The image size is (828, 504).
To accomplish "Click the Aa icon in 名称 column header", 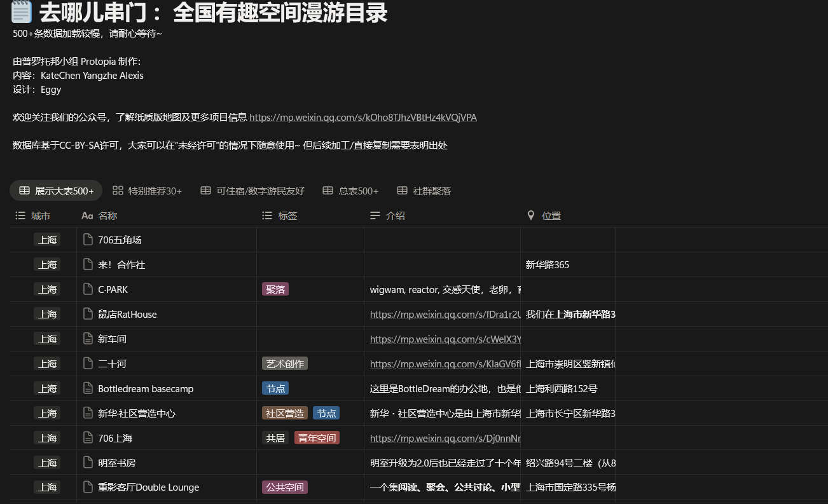I will pos(87,216).
